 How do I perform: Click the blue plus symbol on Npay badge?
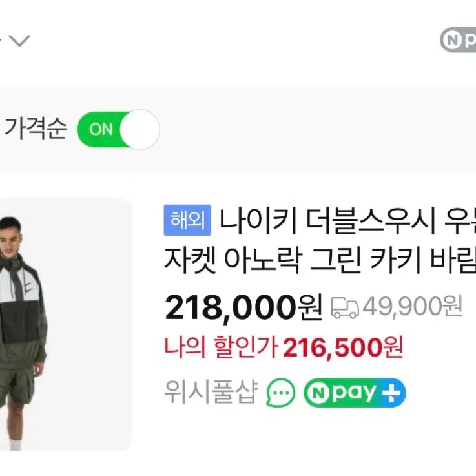click(393, 393)
